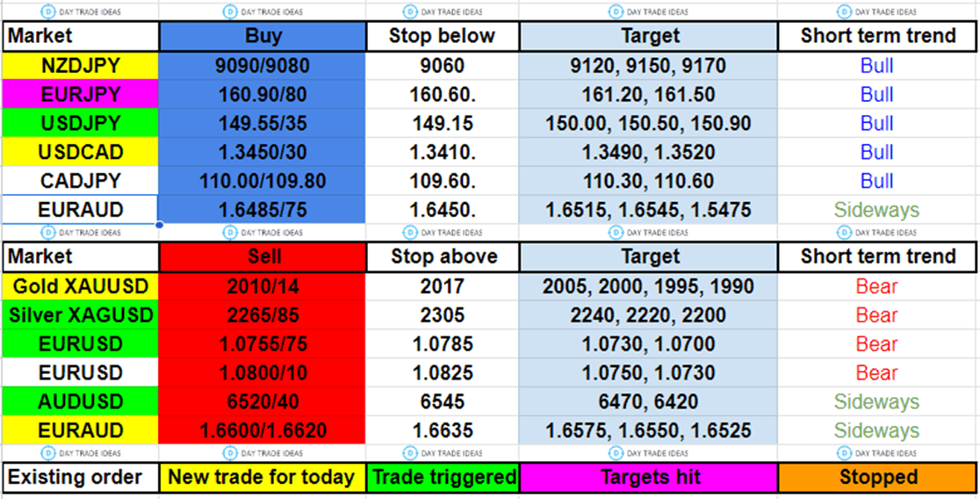Select the red Sell header cell

262,257
